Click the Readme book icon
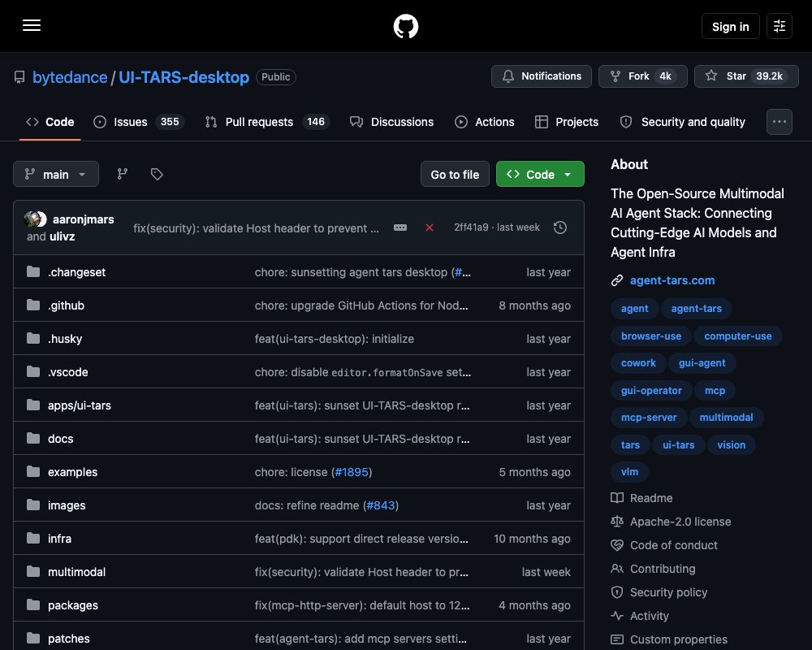This screenshot has width=812, height=650. point(617,498)
